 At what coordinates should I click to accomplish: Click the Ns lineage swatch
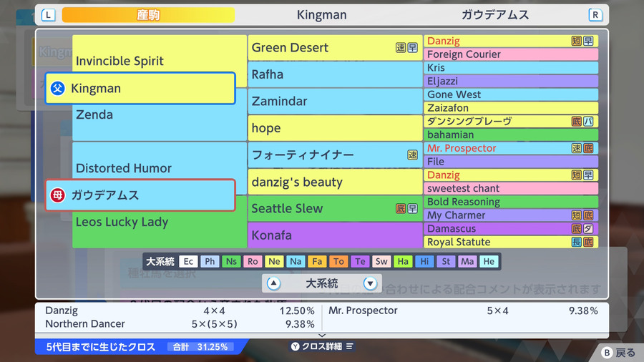click(231, 261)
